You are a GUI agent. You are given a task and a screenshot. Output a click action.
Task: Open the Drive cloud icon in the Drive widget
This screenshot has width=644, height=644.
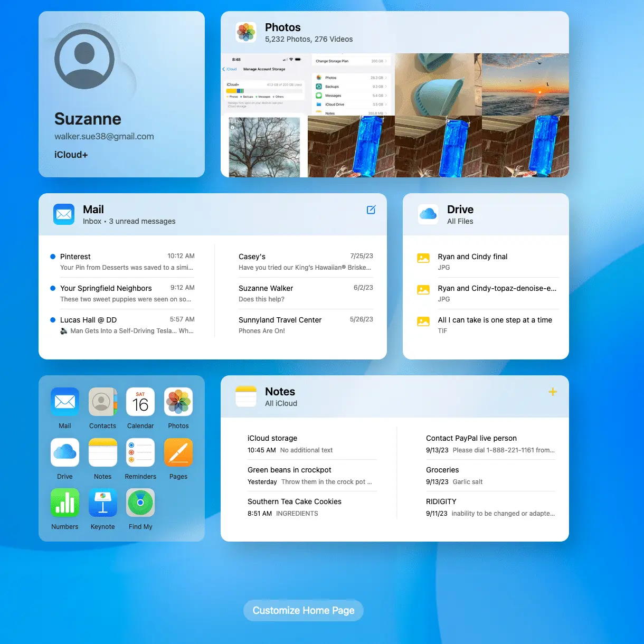point(428,214)
